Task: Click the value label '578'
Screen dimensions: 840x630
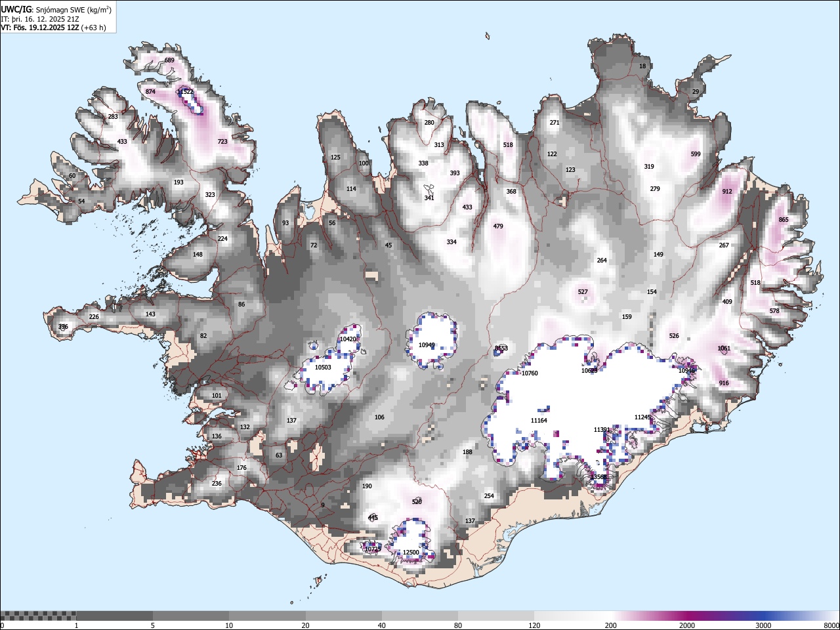Action: tap(774, 311)
